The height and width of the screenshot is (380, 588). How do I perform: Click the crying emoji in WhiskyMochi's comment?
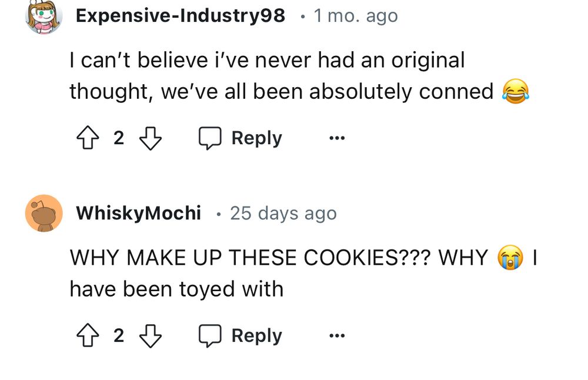[511, 257]
